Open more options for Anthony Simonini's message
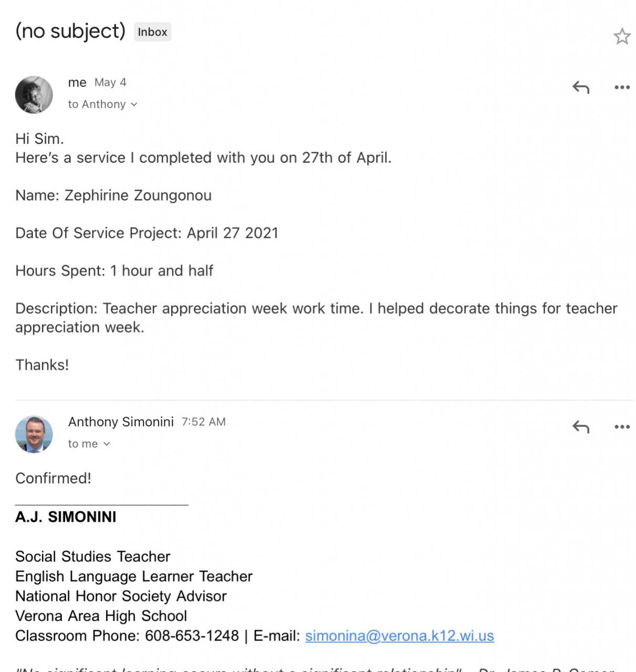The image size is (636, 672). 622,427
